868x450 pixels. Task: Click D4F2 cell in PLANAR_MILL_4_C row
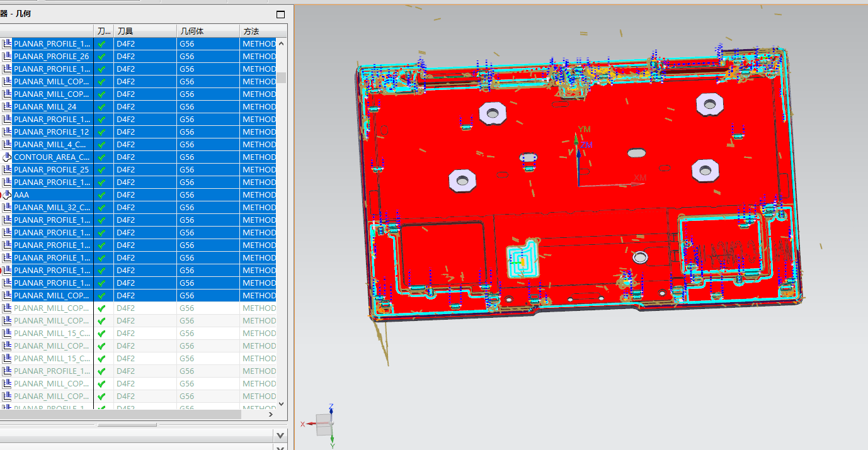coord(145,145)
